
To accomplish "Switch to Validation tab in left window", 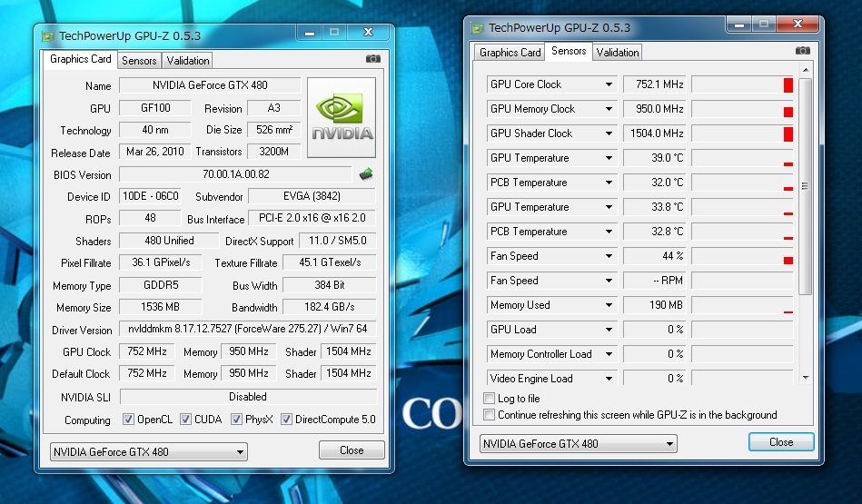I will point(188,61).
